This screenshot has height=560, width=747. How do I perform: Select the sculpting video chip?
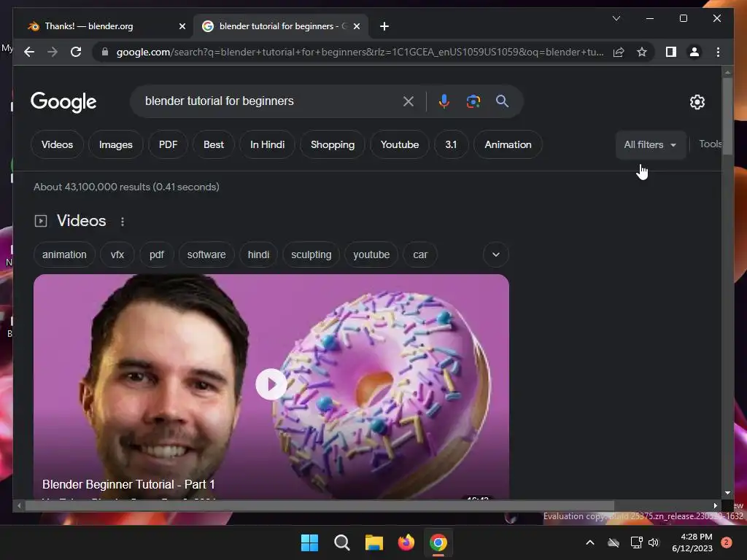(x=311, y=254)
